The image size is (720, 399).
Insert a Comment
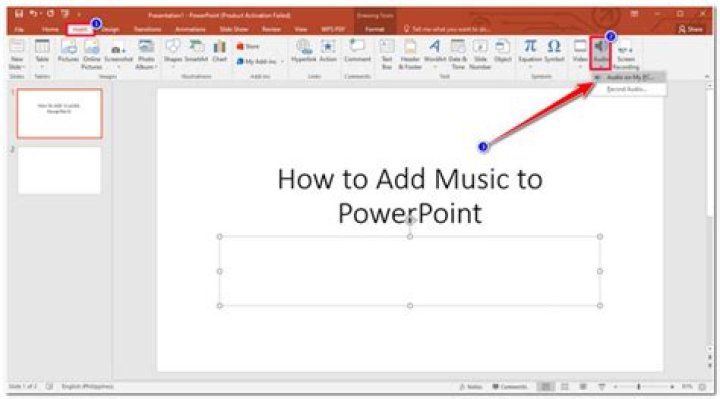point(357,51)
